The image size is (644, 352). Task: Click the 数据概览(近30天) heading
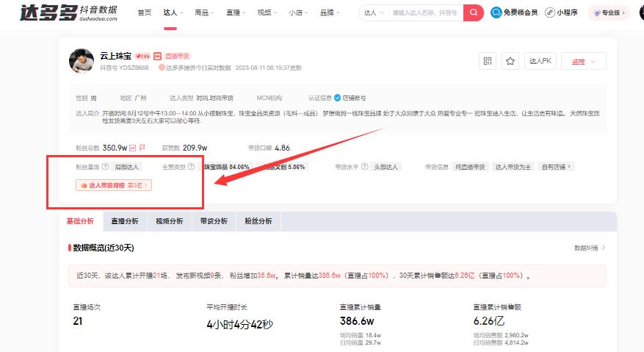coord(104,248)
